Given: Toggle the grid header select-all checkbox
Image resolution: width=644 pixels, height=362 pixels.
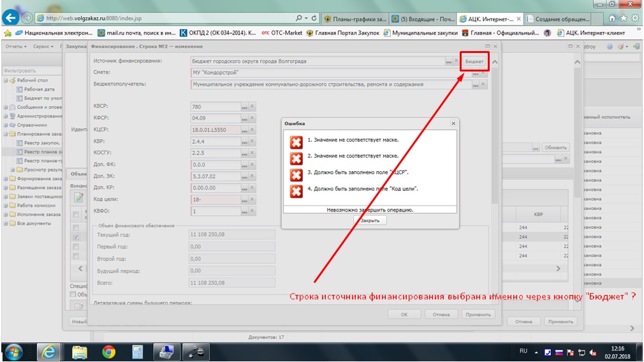Looking at the screenshot, I should [x=77, y=214].
